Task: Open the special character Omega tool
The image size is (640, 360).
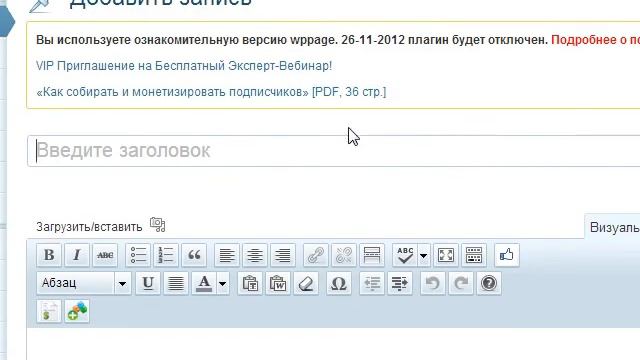Action: click(338, 283)
